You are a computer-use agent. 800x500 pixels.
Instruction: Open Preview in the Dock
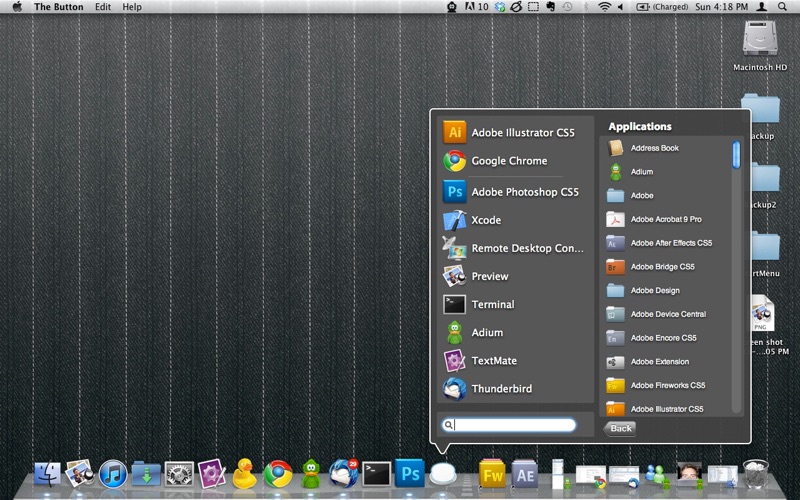80,473
